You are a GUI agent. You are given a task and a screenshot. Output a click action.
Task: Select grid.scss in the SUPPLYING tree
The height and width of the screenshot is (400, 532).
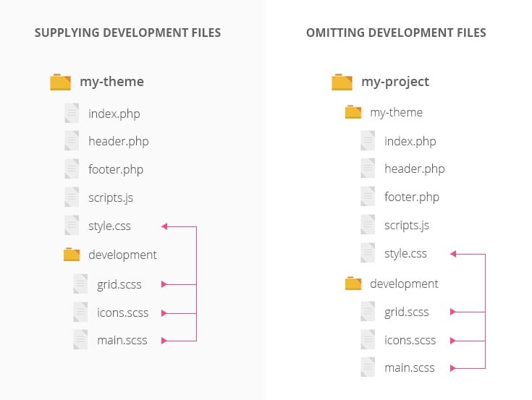(x=119, y=284)
